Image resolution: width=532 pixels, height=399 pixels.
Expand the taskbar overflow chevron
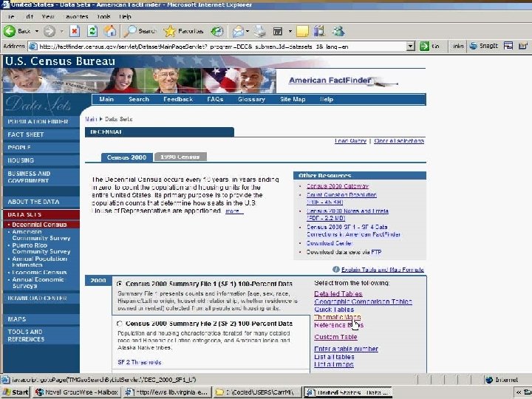[519, 392]
